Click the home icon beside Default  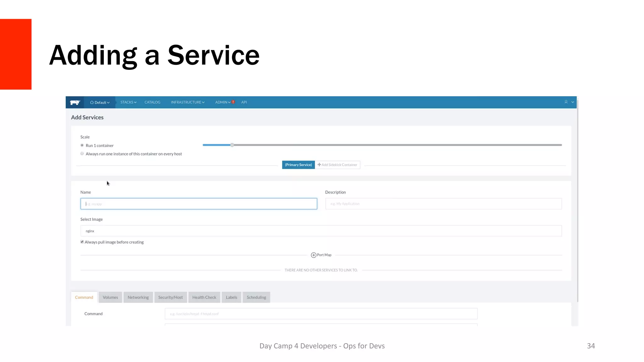(92, 102)
